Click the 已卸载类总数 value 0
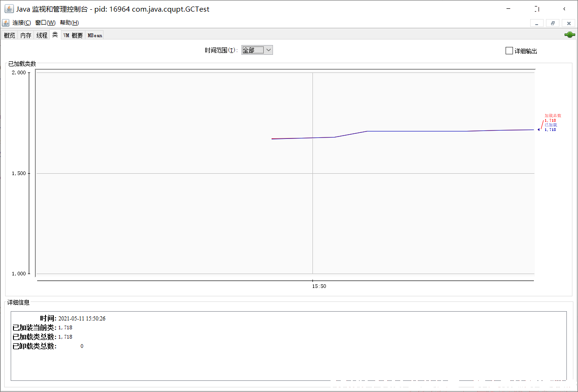This screenshot has height=392, width=578. click(x=82, y=346)
